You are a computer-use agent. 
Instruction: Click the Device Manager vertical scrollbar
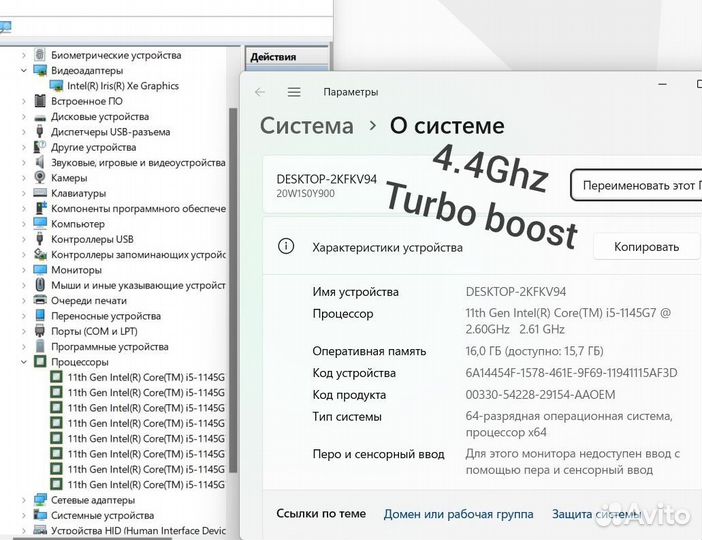click(233, 290)
